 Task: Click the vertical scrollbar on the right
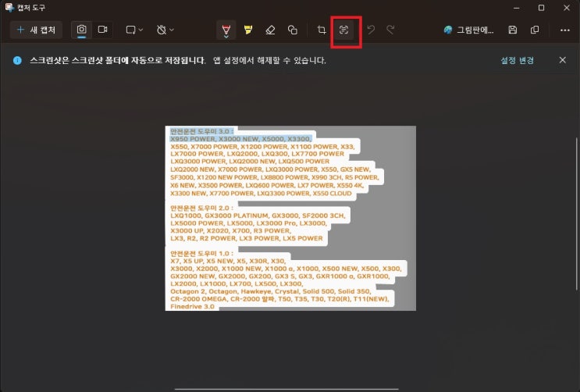pyautogui.click(x=576, y=214)
